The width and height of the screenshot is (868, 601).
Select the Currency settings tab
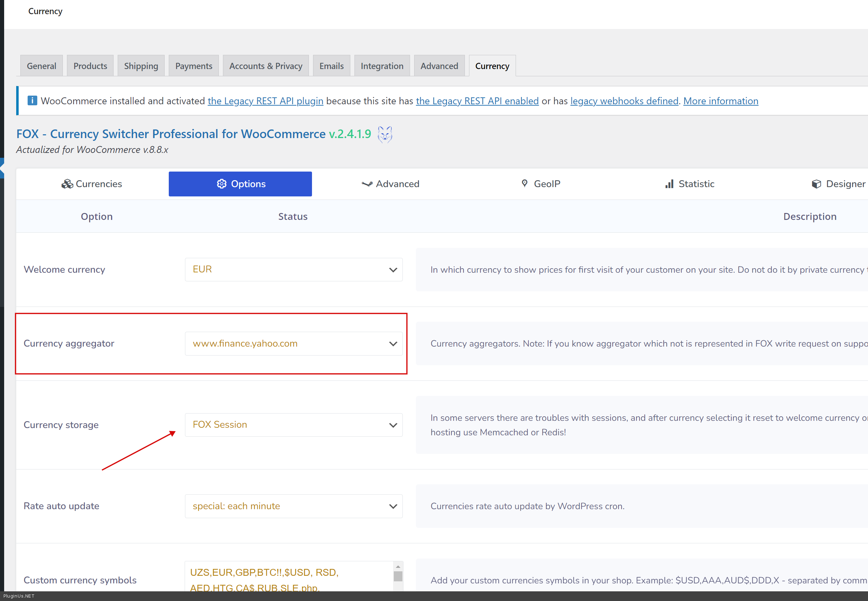click(492, 66)
